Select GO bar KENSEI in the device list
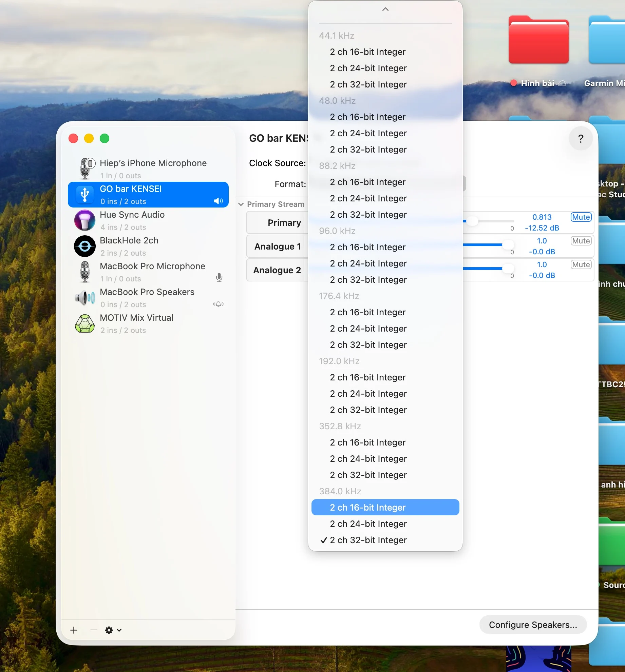Viewport: 625px width, 672px height. (x=148, y=195)
